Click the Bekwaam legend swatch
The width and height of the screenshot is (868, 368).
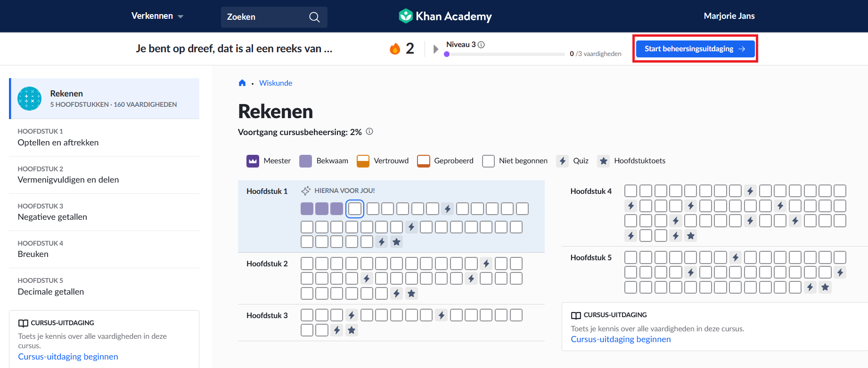[306, 161]
